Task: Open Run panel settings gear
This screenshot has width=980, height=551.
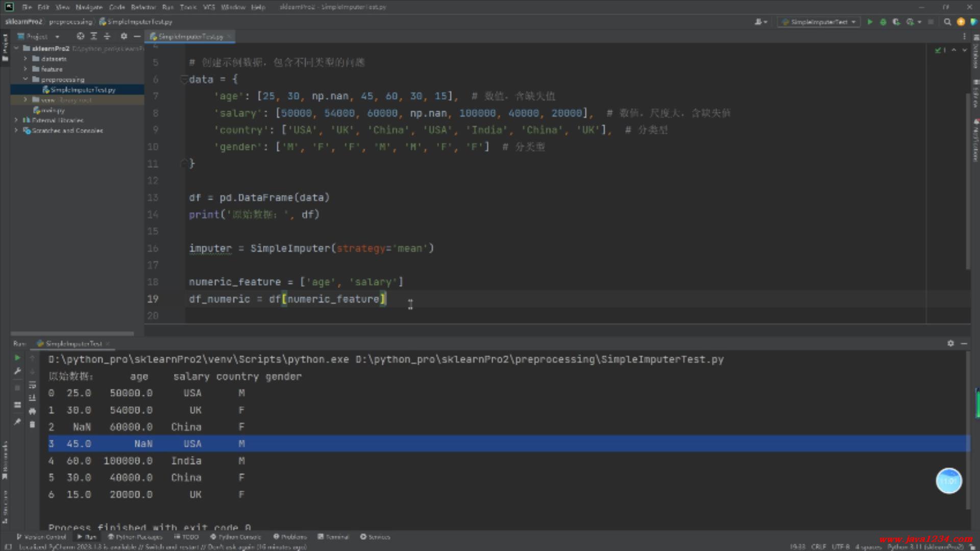Action: 950,343
